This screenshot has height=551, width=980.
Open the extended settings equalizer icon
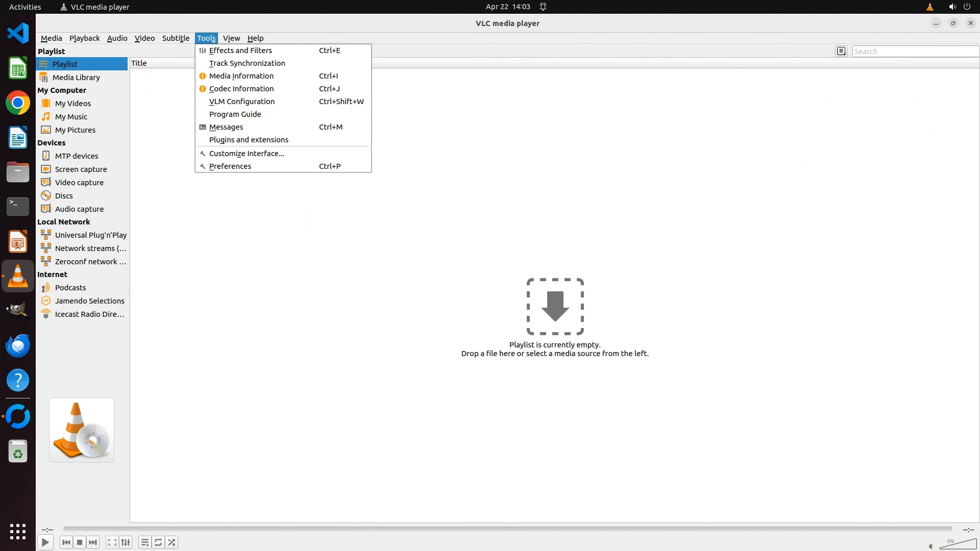coord(126,542)
